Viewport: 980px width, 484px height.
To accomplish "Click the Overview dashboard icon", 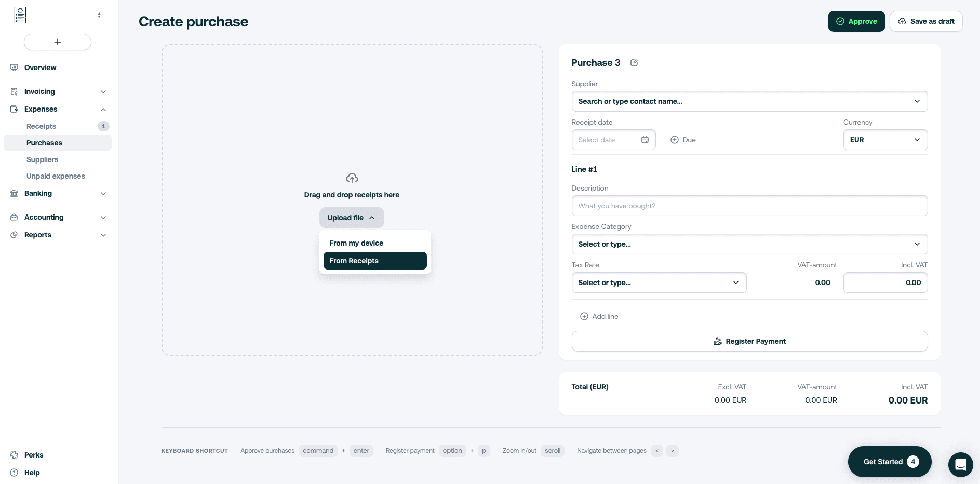I will pyautogui.click(x=14, y=68).
